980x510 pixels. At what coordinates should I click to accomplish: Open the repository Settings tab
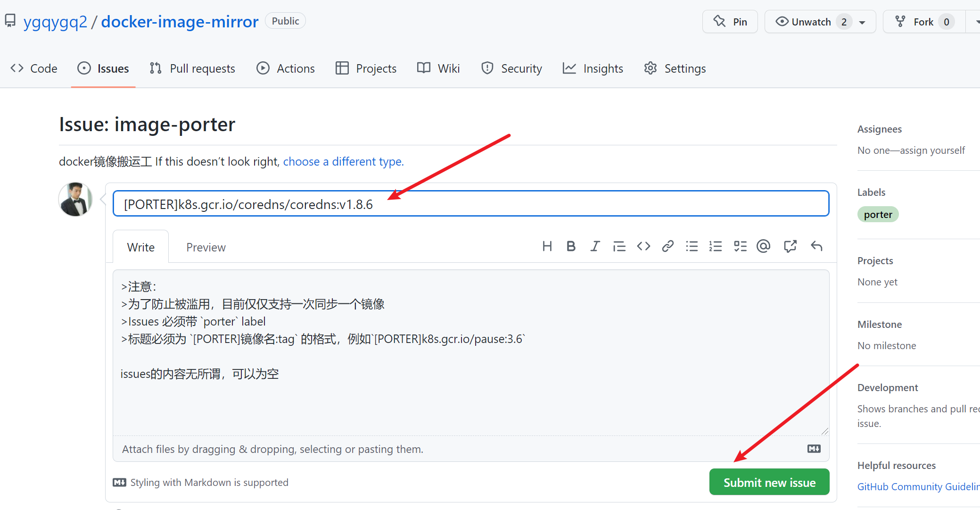click(675, 68)
